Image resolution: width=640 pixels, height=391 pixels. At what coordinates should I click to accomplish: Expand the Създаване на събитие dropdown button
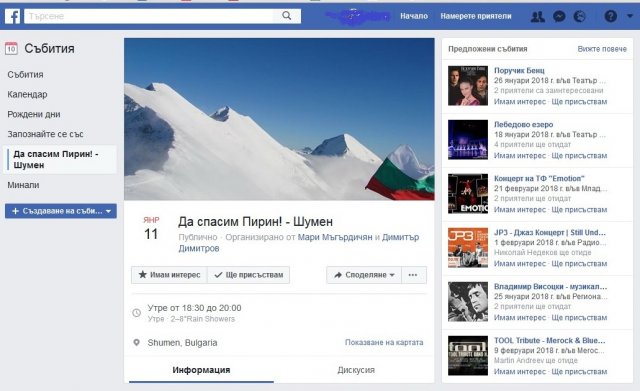pyautogui.click(x=61, y=211)
